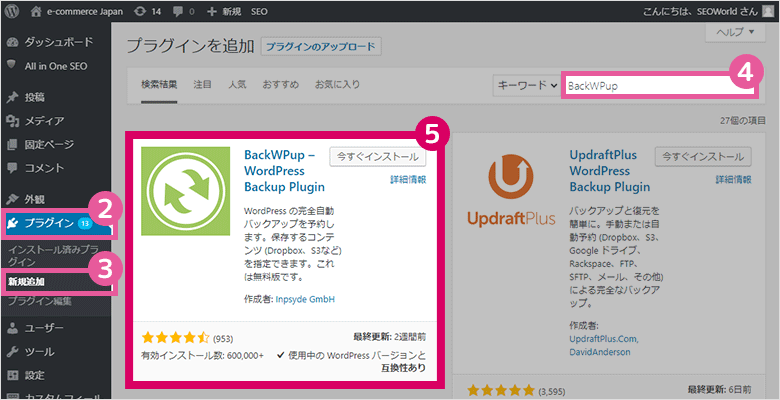The width and height of the screenshot is (780, 400).
Task: Install UpdraftPlus with 今すぐインストール
Action: click(703, 156)
